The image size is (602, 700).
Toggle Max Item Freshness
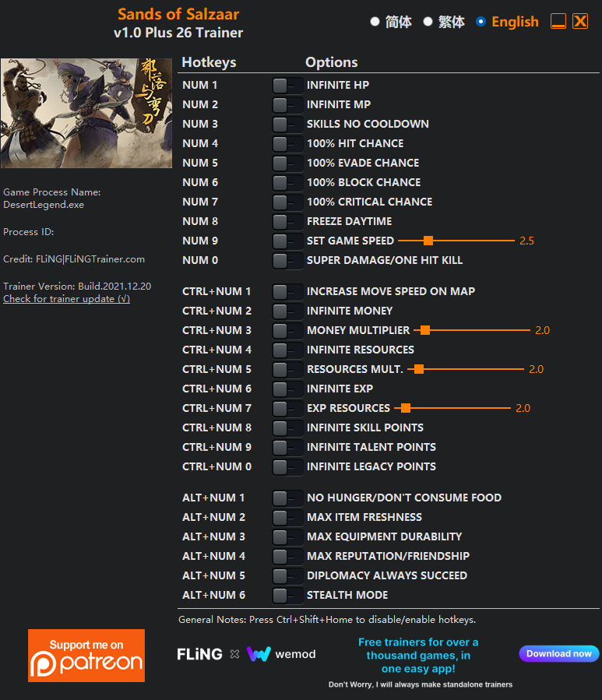pos(287,518)
